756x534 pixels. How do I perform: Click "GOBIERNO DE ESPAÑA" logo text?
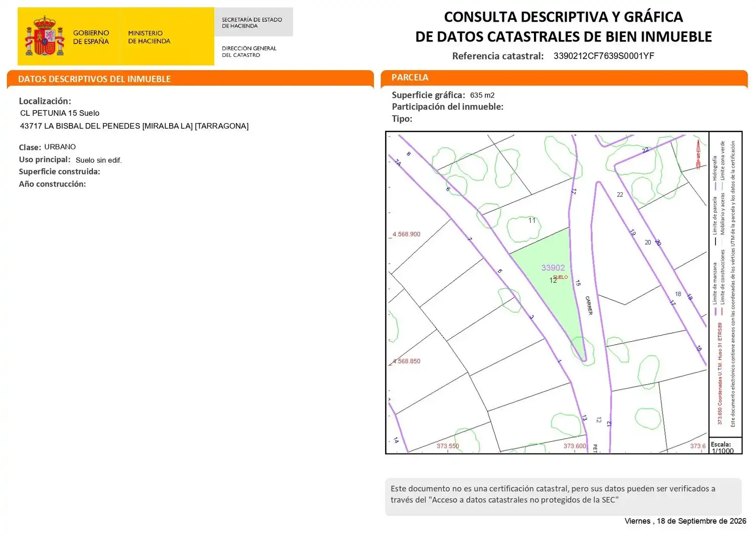pyautogui.click(x=91, y=37)
